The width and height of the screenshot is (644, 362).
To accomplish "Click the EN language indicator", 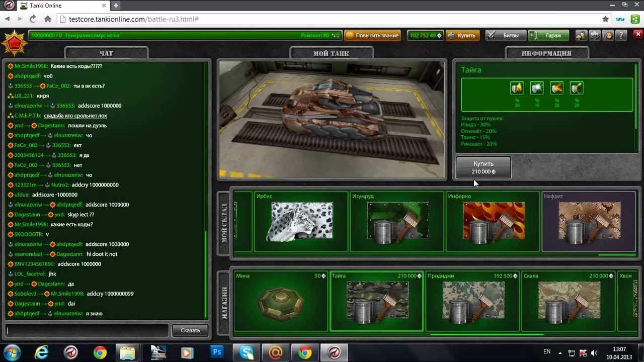I will click(x=547, y=352).
